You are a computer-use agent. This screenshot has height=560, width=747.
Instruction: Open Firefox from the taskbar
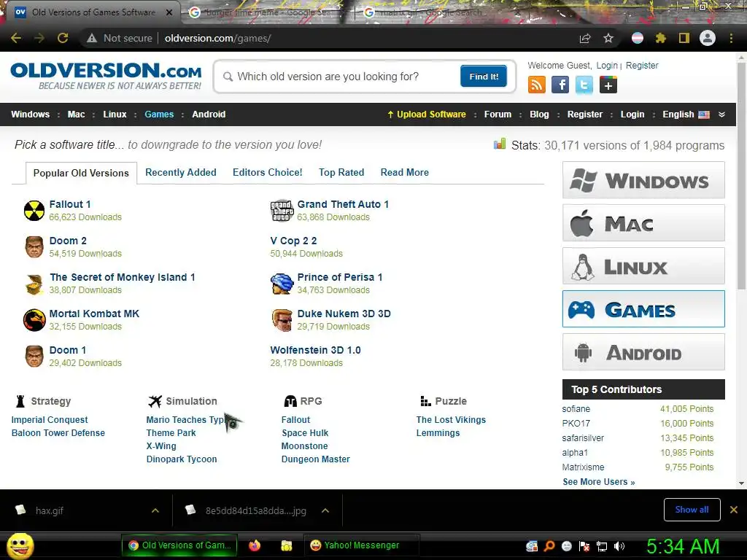coord(255,545)
